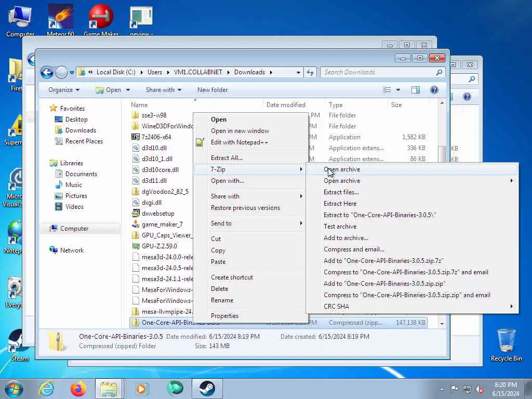
Task: Open the Share with toolbar dropdown
Action: click(164, 90)
